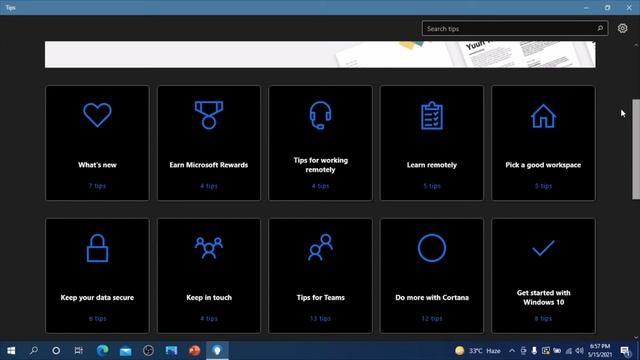
Task: Open the "What's new" title
Action: [x=97, y=165]
